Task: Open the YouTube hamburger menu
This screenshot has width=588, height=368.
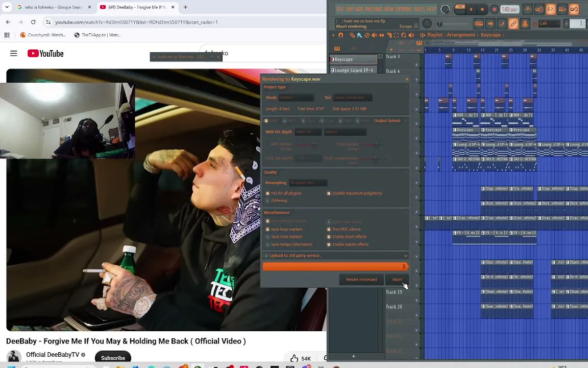Action: click(13, 53)
